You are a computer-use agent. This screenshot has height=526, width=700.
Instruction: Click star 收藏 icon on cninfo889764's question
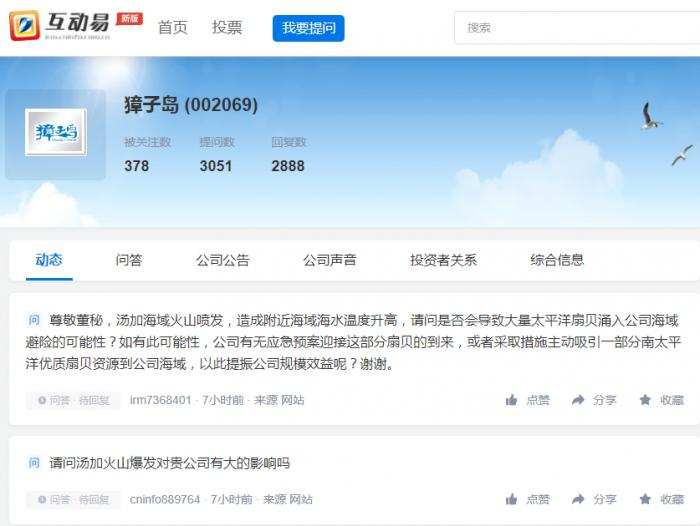pyautogui.click(x=645, y=499)
